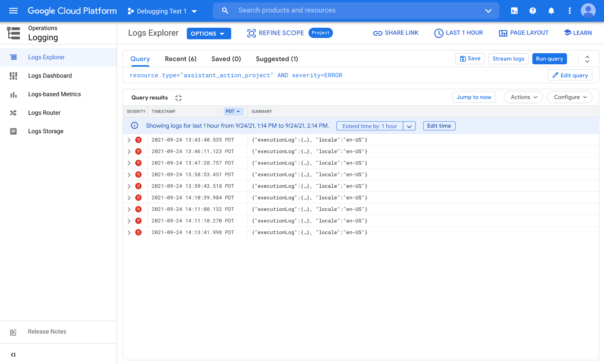Image resolution: width=604 pixels, height=364 pixels.
Task: Open Logs Router in sidebar
Action: coord(44,113)
